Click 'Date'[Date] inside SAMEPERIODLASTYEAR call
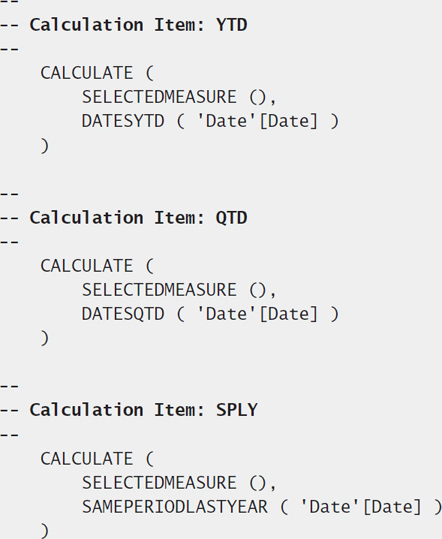This screenshot has height=539, width=442. (x=361, y=507)
